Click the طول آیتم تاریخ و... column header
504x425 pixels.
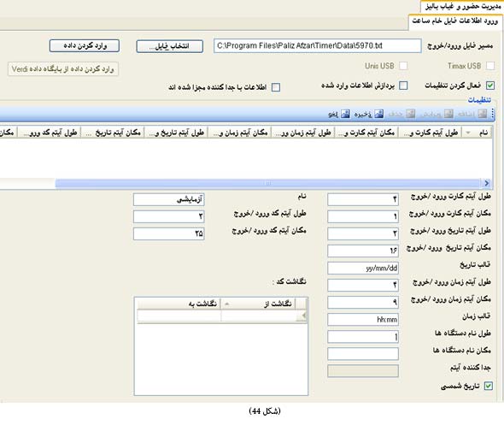[x=176, y=133]
